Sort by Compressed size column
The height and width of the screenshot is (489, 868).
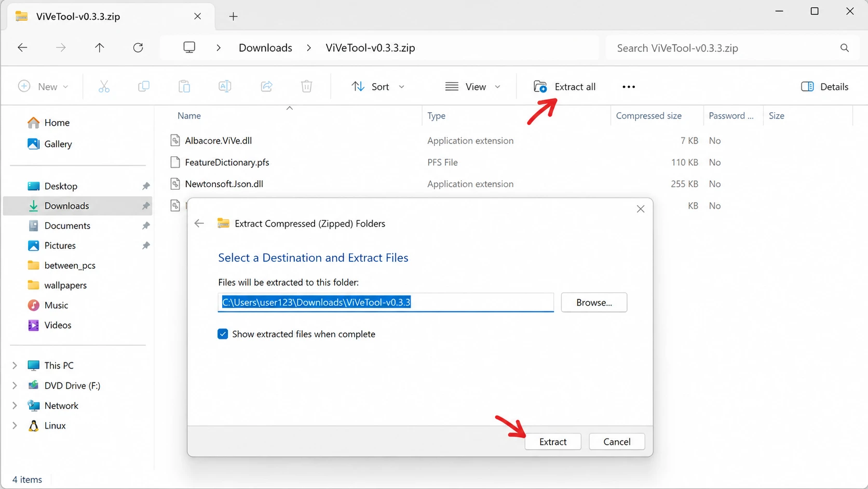[648, 116]
